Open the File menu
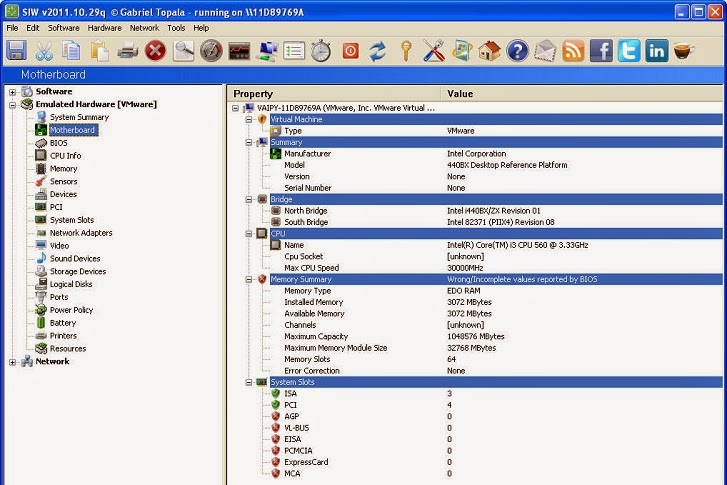Image resolution: width=727 pixels, height=485 pixels. coord(13,28)
